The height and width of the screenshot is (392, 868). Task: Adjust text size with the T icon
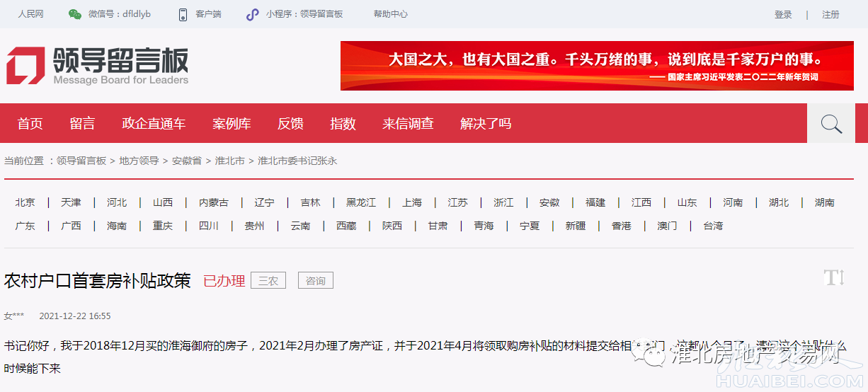[835, 277]
